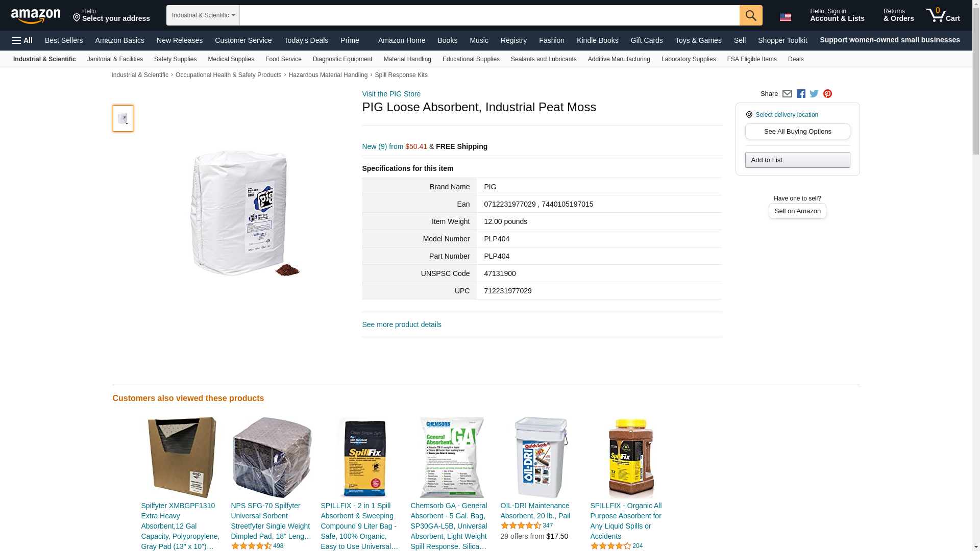This screenshot has height=551, width=980.
Task: Open Safety Supplies subcategory tab
Action: 175,59
